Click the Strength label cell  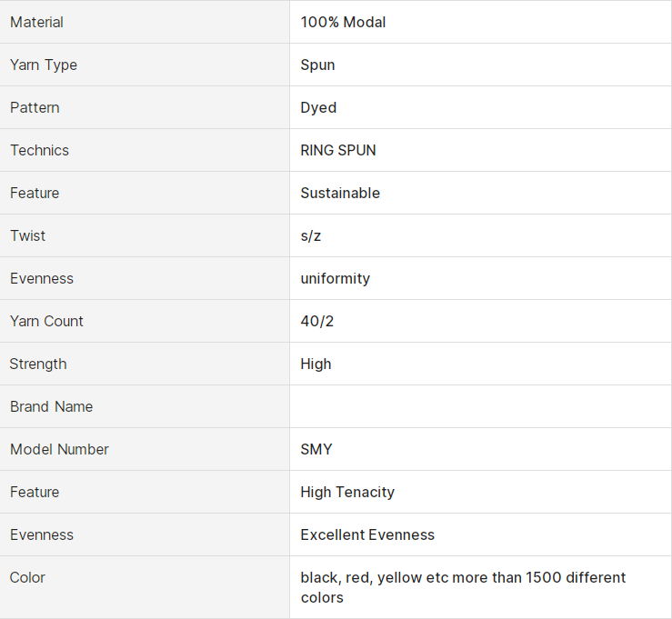point(145,364)
